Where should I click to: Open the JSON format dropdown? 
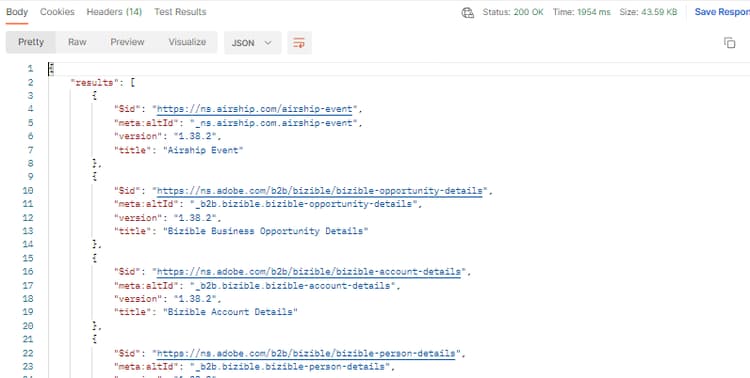pyautogui.click(x=253, y=43)
